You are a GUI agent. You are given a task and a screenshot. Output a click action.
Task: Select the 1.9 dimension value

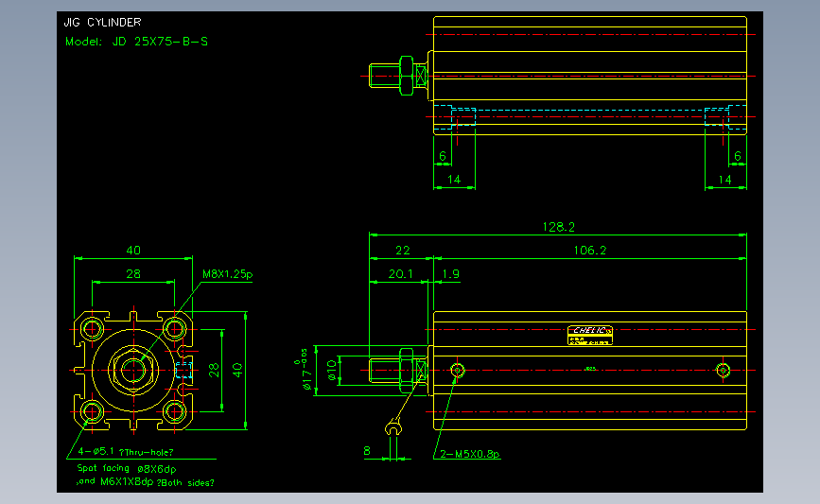click(x=451, y=274)
